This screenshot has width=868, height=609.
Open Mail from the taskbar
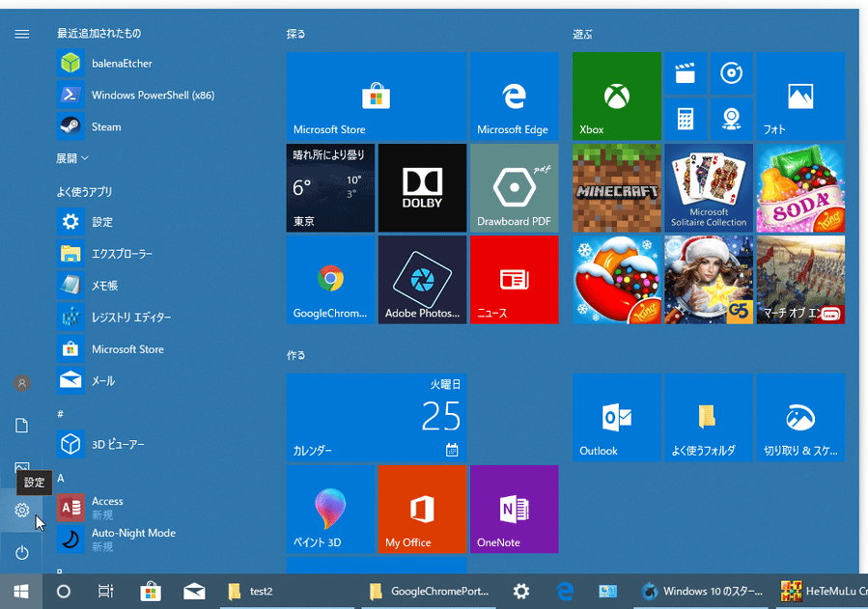[x=194, y=592]
